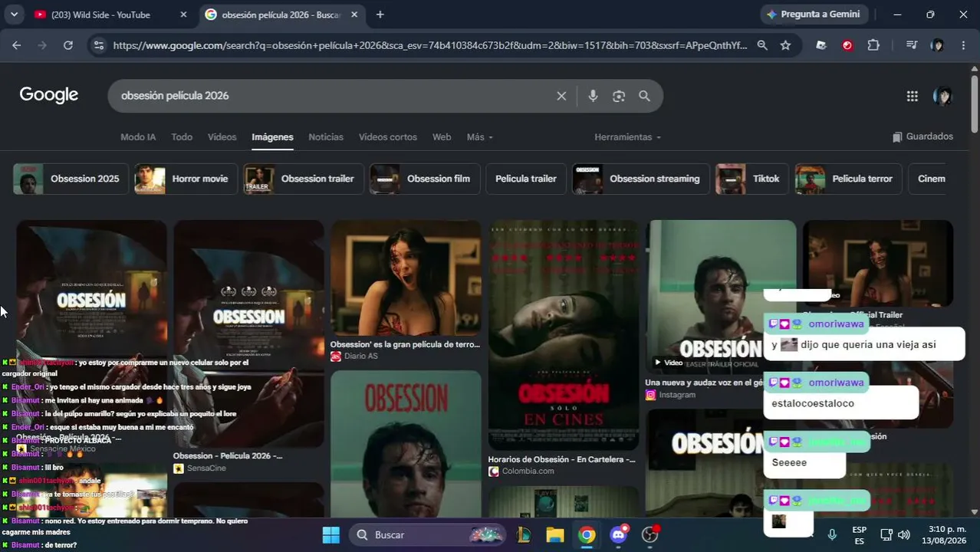The image size is (980, 552).
Task: Open League of Legends from the taskbar
Action: tap(524, 534)
